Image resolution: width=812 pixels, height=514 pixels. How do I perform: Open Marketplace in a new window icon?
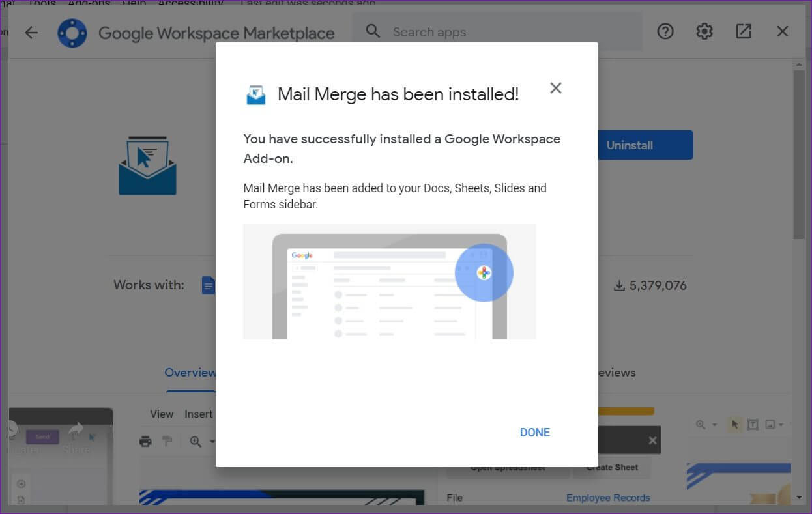click(x=744, y=31)
